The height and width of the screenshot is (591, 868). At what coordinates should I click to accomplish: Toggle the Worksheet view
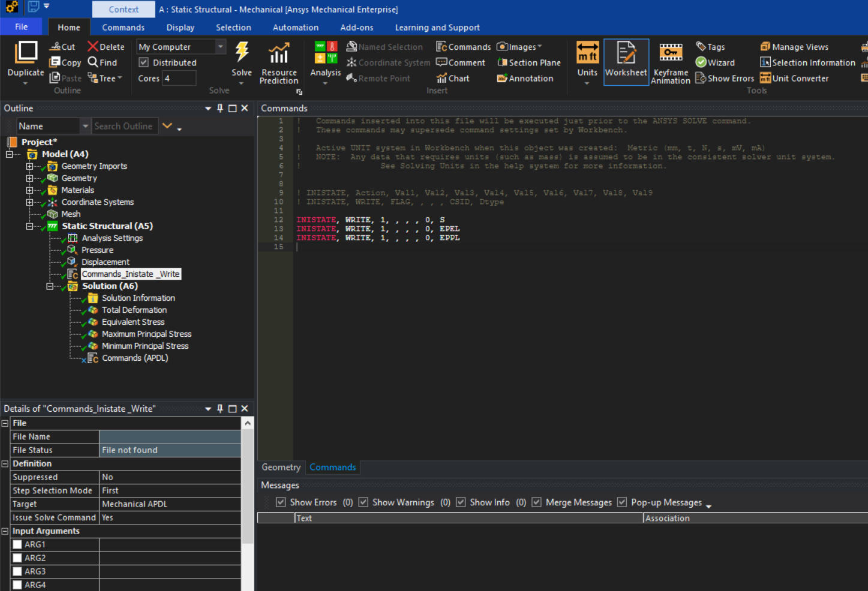[626, 62]
